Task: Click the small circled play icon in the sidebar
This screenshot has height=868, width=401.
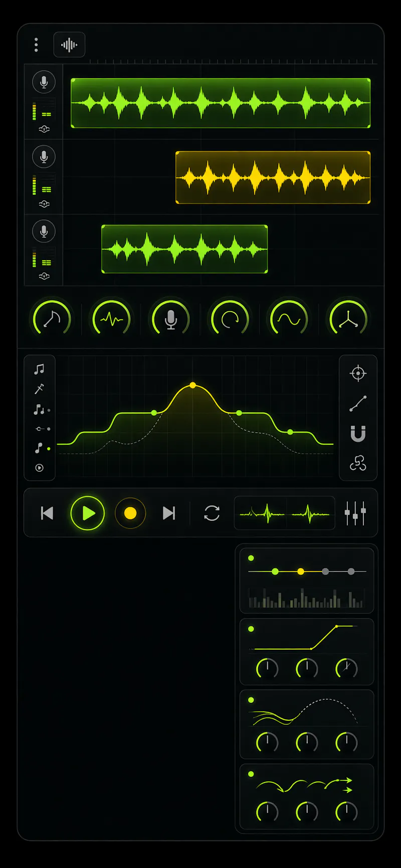Action: coord(39,468)
